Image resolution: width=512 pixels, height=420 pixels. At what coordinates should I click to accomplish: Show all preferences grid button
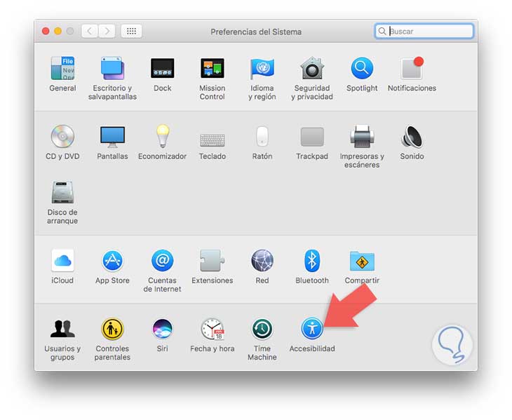coord(131,32)
